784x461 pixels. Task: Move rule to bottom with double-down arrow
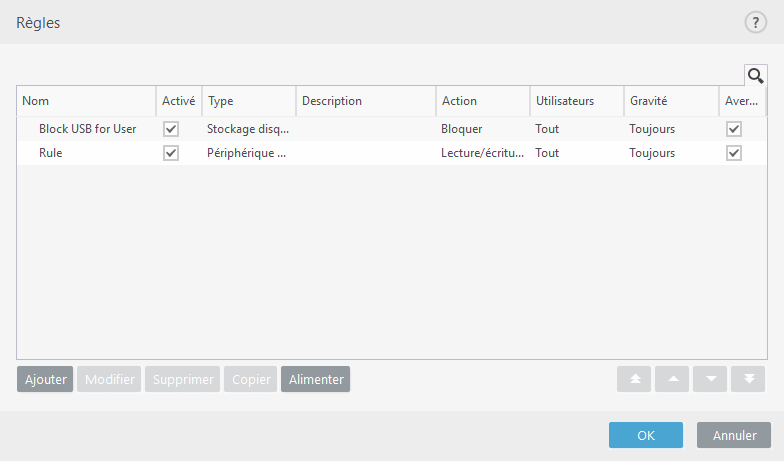click(x=748, y=379)
